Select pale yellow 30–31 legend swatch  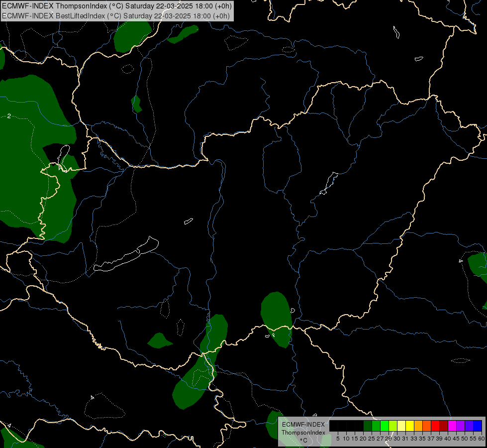tap(401, 426)
